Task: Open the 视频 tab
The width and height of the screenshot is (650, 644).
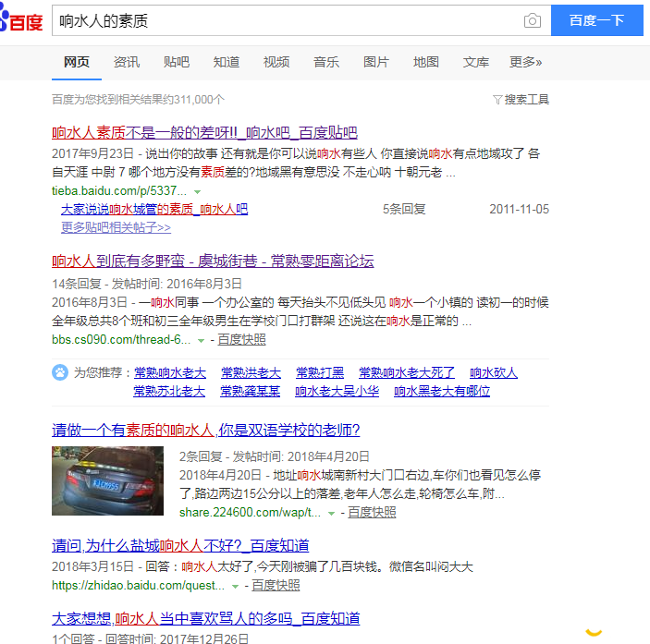Action: (276, 62)
